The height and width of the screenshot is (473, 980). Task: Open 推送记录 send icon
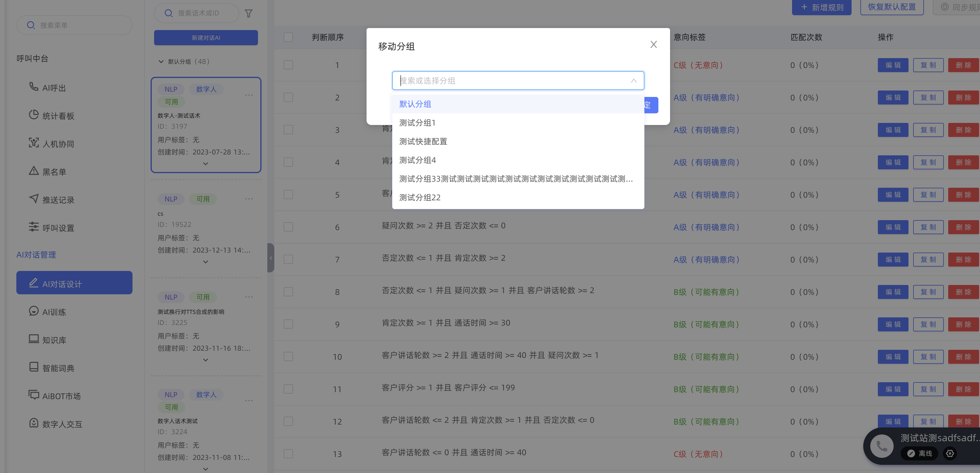(x=34, y=199)
